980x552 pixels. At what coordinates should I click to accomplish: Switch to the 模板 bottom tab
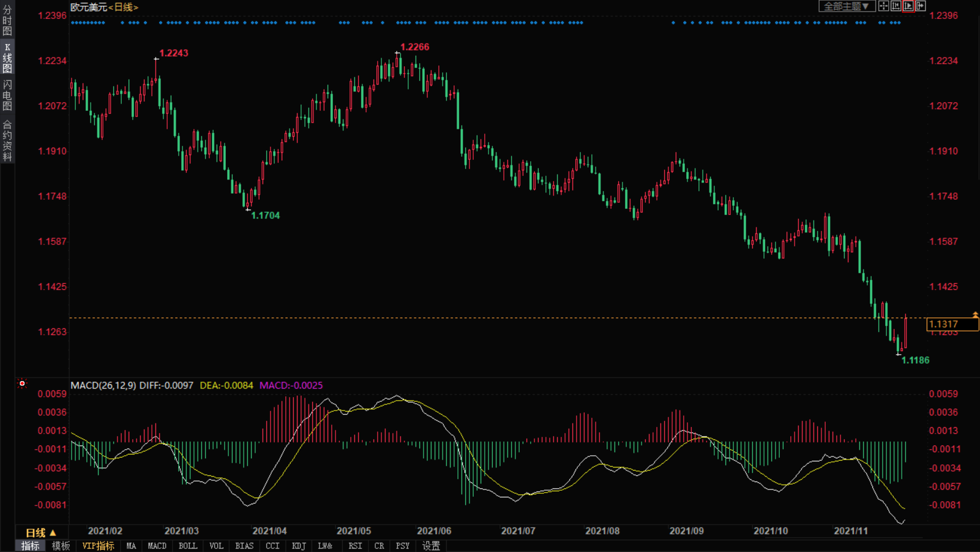61,546
